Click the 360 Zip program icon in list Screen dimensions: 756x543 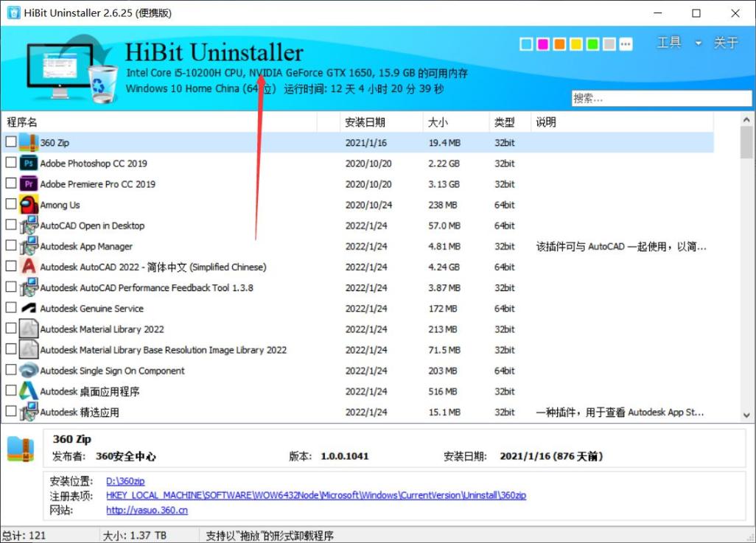(x=29, y=142)
